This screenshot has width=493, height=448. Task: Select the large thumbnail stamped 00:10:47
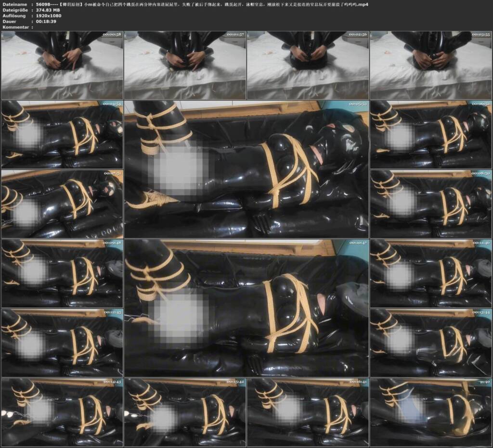click(x=246, y=308)
